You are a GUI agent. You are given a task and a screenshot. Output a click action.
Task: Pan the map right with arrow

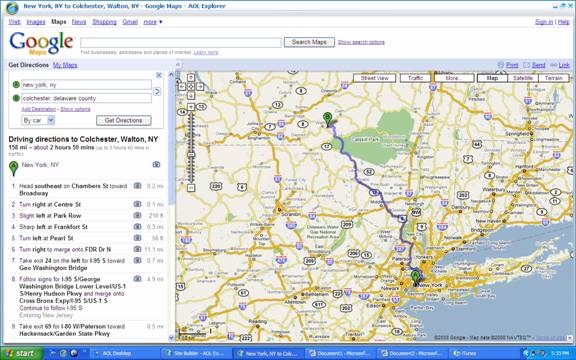click(x=200, y=87)
